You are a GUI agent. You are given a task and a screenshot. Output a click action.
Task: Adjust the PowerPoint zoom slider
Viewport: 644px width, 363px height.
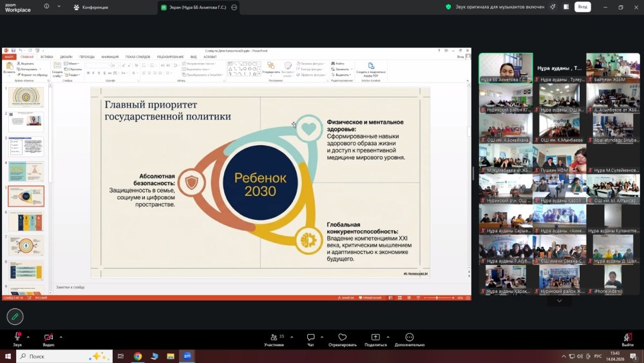coord(438,298)
